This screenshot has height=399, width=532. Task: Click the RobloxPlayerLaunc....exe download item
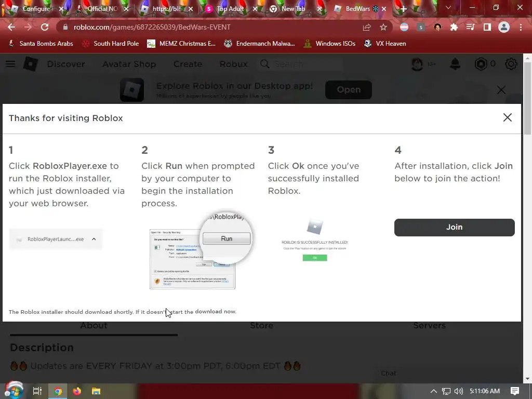pyautogui.click(x=55, y=239)
